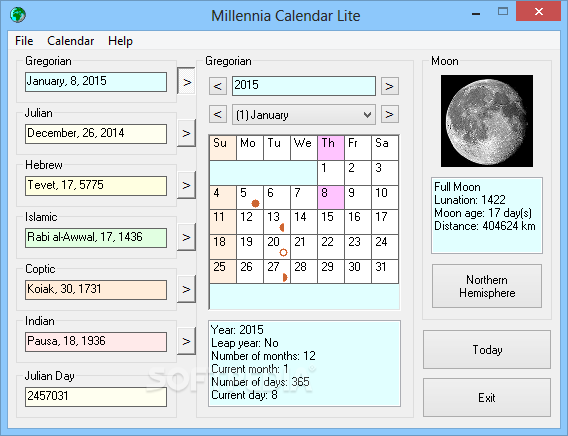Select Sunday day 25 in the calendar
The height and width of the screenshot is (436, 568).
pyautogui.click(x=223, y=271)
